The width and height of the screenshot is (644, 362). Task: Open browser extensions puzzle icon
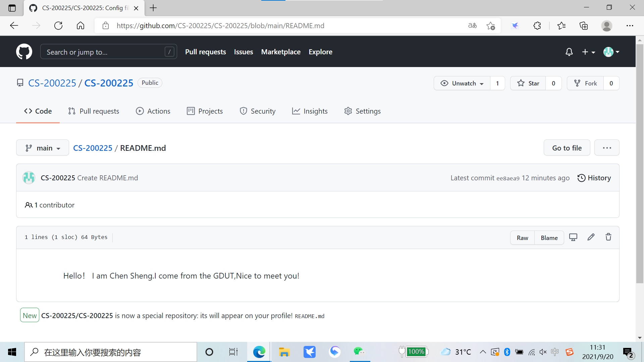click(537, 25)
